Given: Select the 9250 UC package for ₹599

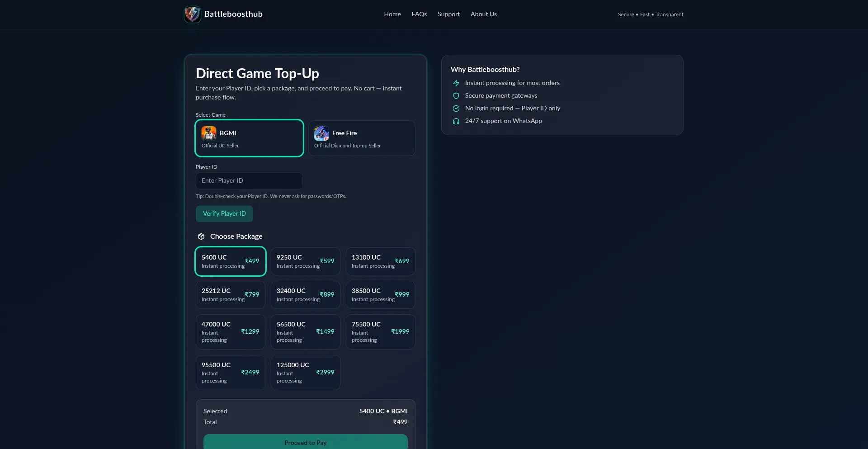Looking at the screenshot, I should [x=305, y=261].
